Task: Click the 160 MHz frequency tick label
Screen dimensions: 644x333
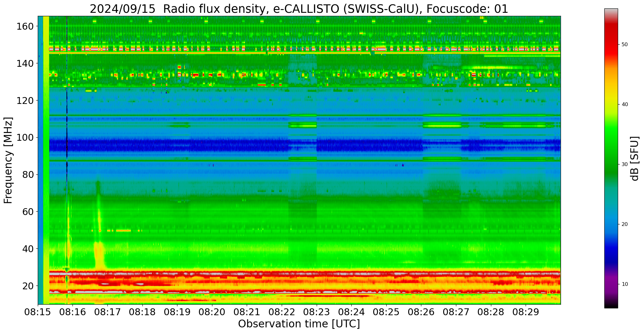Action: pyautogui.click(x=25, y=27)
